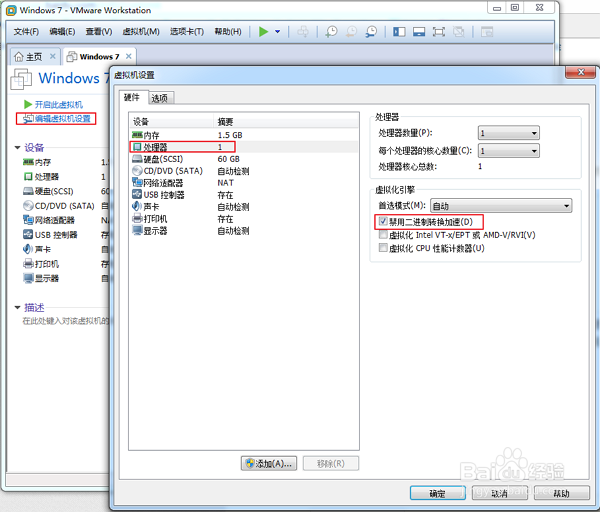Click 帮助 button in settings dialog
The height and width of the screenshot is (512, 600).
pyautogui.click(x=561, y=493)
